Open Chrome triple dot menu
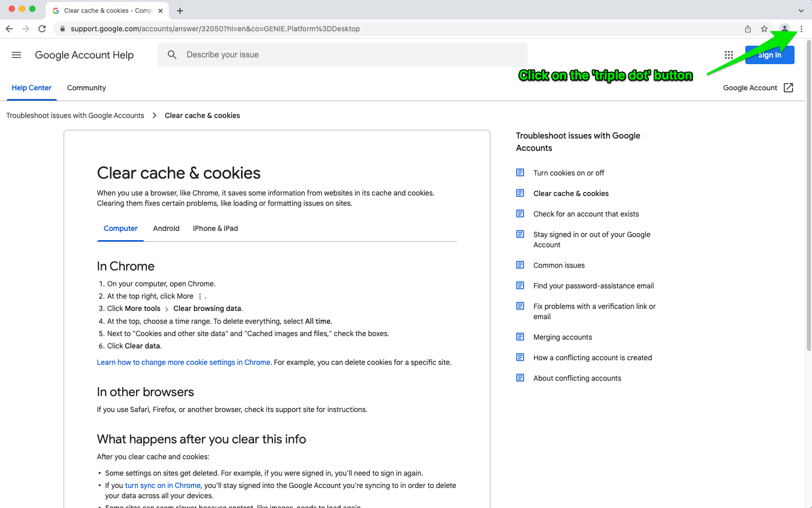 pos(801,29)
